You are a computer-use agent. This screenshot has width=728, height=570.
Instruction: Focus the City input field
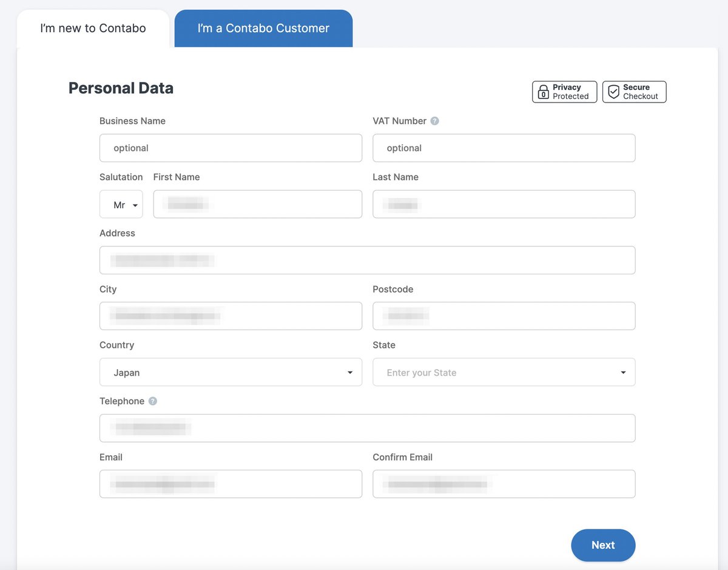point(231,316)
